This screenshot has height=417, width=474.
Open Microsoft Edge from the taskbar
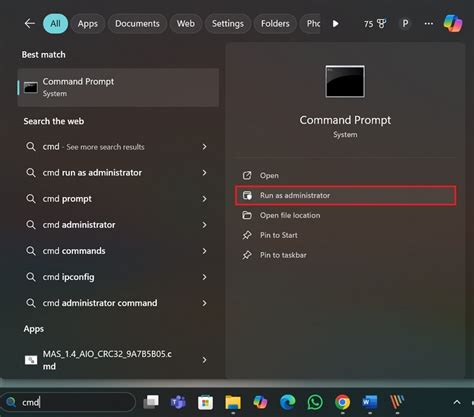[287, 402]
